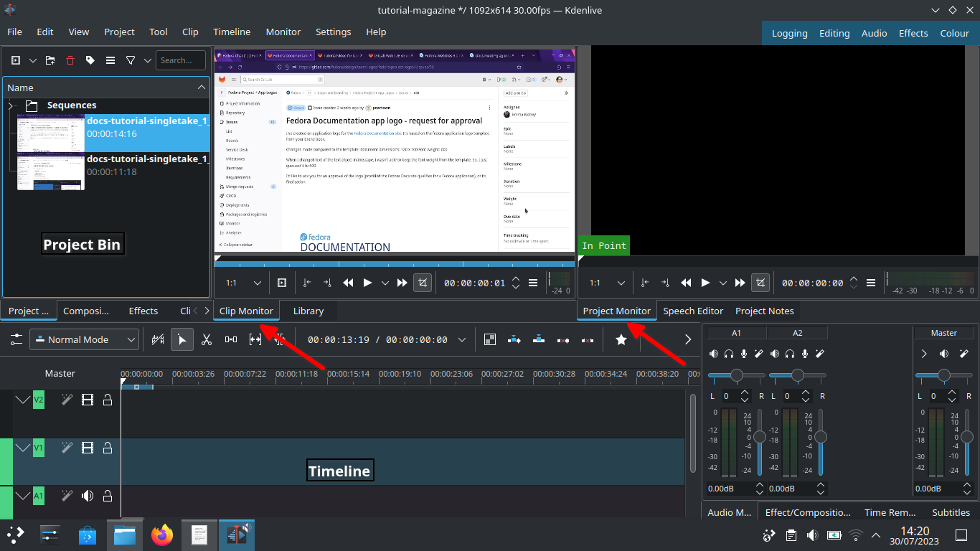Switch to the Effects workspace layout
The height and width of the screenshot is (551, 980).
coord(913,33)
